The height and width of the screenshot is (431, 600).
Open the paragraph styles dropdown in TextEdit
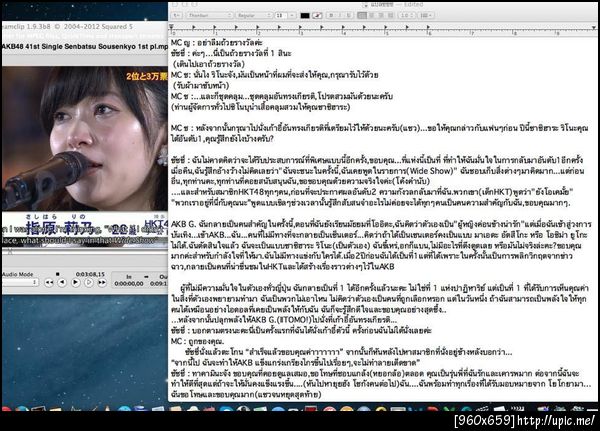(176, 16)
